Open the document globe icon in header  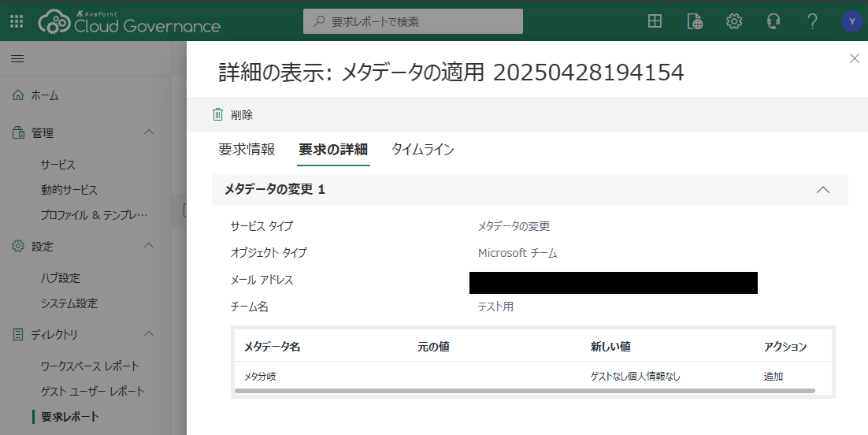pos(695,21)
